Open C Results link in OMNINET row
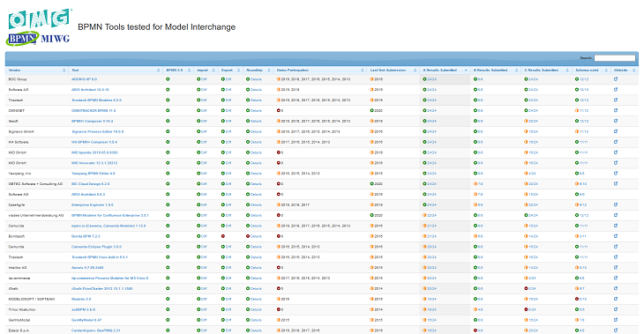644x334 pixels. tap(533, 110)
